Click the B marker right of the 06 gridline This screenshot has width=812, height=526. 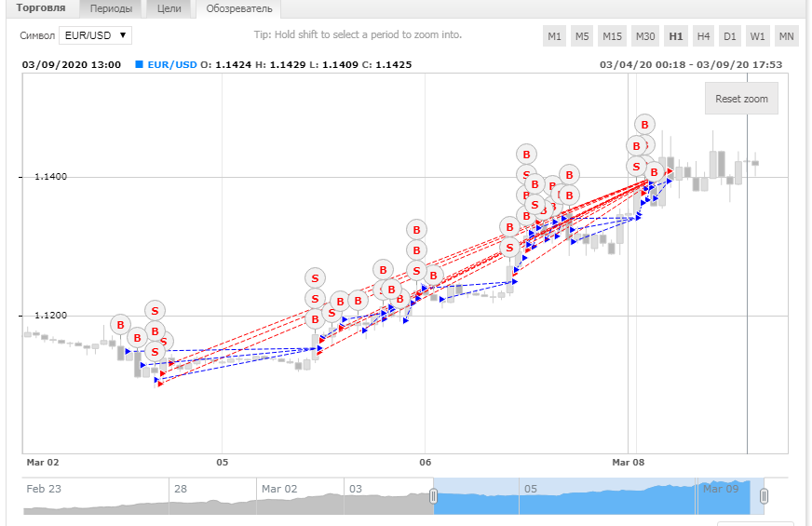click(433, 276)
